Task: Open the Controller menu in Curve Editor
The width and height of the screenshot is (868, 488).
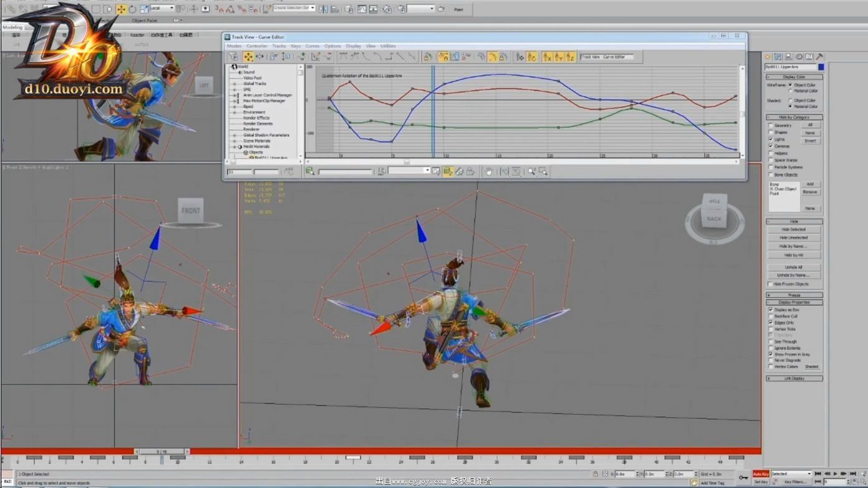Action: (257, 46)
